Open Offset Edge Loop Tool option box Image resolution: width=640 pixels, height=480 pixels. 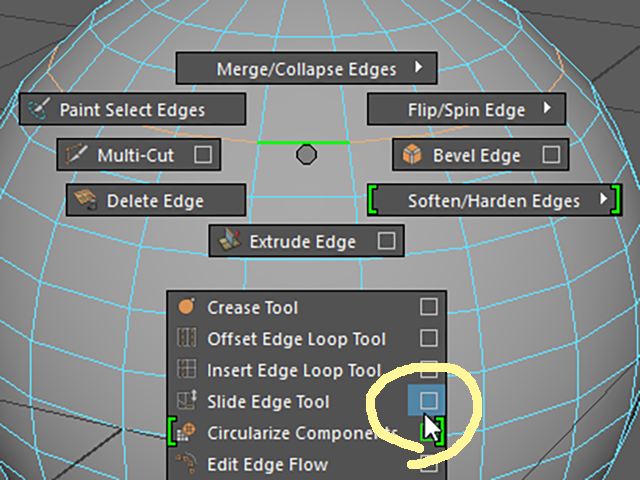[x=429, y=338]
